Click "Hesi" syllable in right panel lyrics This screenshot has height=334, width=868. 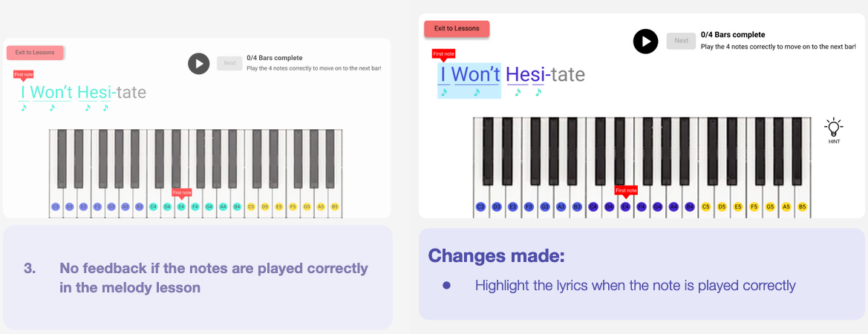click(525, 75)
